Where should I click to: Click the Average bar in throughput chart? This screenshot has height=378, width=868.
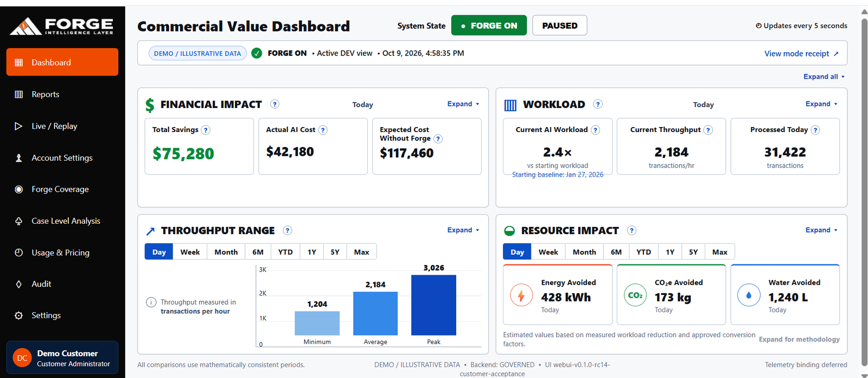click(375, 313)
